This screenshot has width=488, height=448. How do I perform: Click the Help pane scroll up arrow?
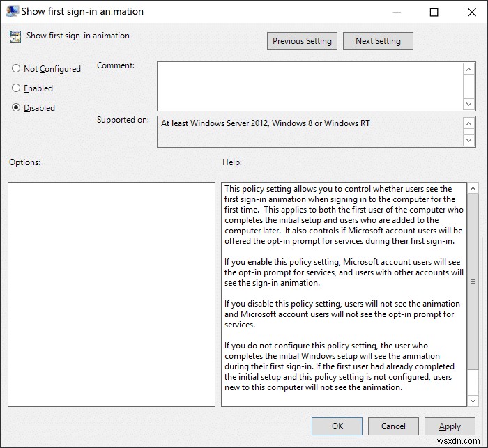coord(473,189)
